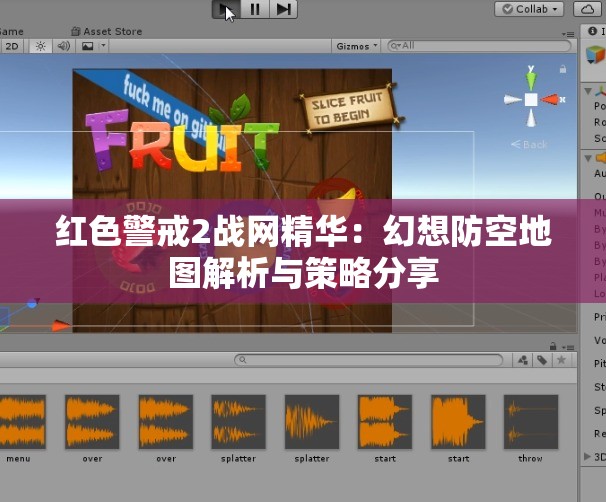Select the Slice Fruit To Begin sign
Viewport: 606px width, 502px height.
[349, 107]
